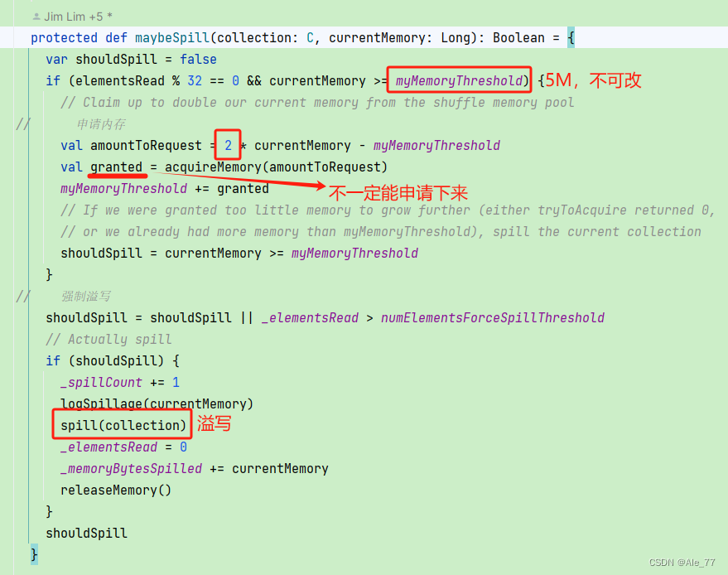Screen dimensions: 728x575
Task: Click myMemoryThreshold in the elementsRead % 32 condition
Action: click(459, 81)
